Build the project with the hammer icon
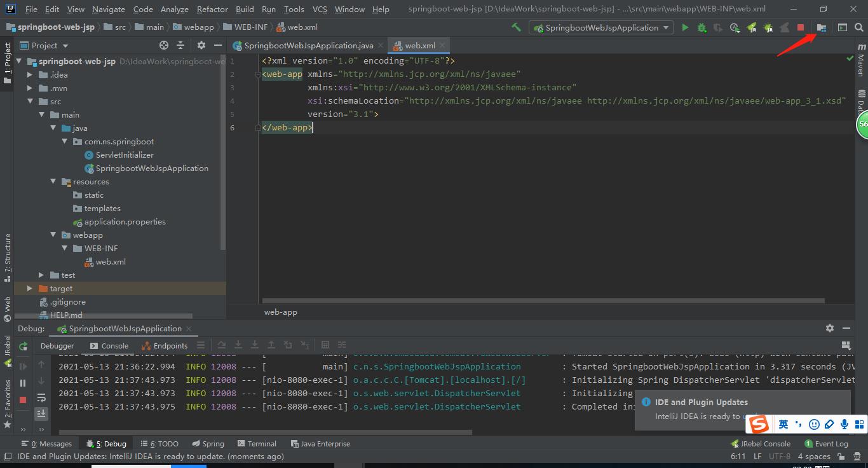This screenshot has width=868, height=468. click(x=516, y=27)
